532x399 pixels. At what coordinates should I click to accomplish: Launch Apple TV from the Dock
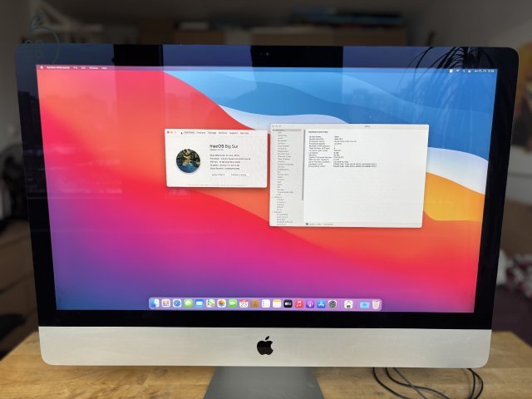tap(288, 303)
